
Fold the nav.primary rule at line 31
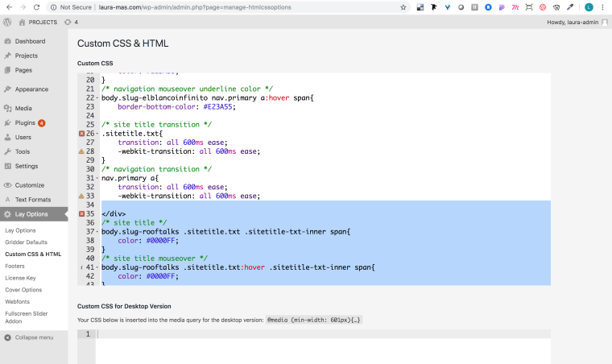[97, 178]
